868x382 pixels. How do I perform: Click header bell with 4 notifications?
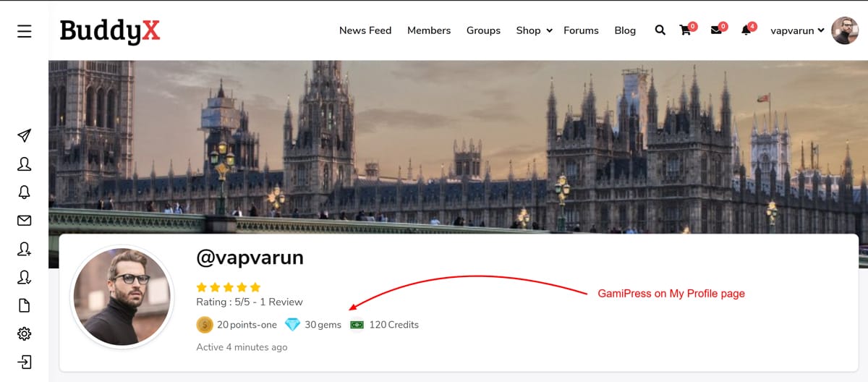[746, 30]
